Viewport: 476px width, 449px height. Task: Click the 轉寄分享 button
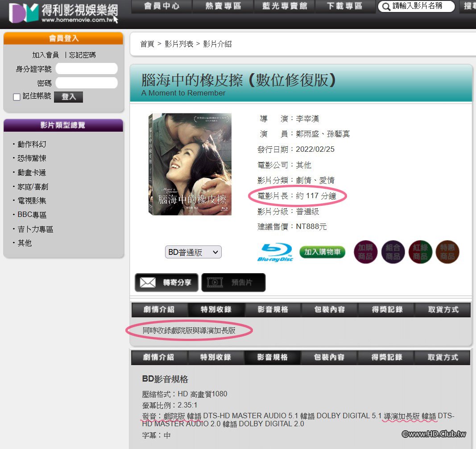167,283
